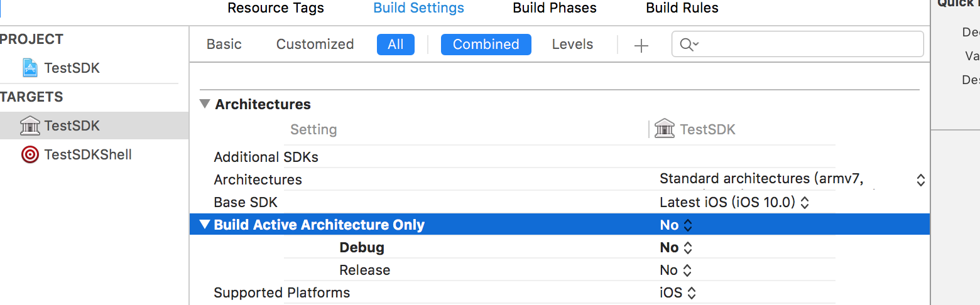Click the TestSDKShell red target icon

pos(30,154)
